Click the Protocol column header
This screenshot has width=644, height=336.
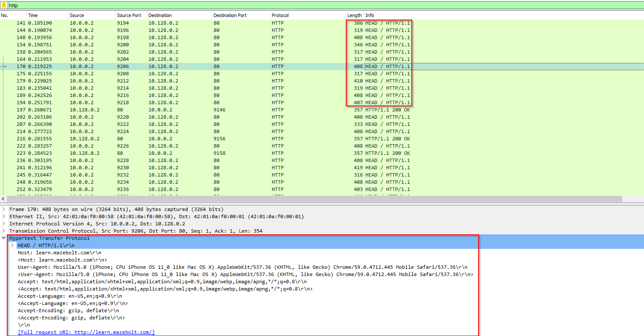[280, 15]
